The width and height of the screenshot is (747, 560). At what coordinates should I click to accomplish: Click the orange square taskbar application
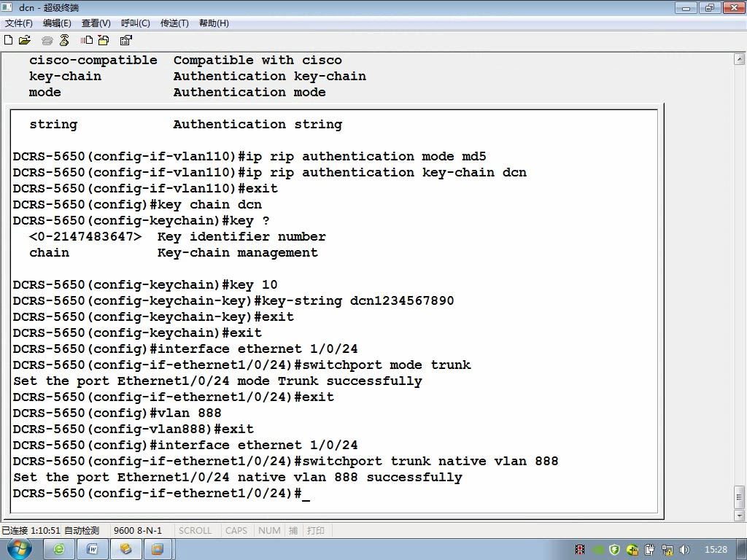158,550
